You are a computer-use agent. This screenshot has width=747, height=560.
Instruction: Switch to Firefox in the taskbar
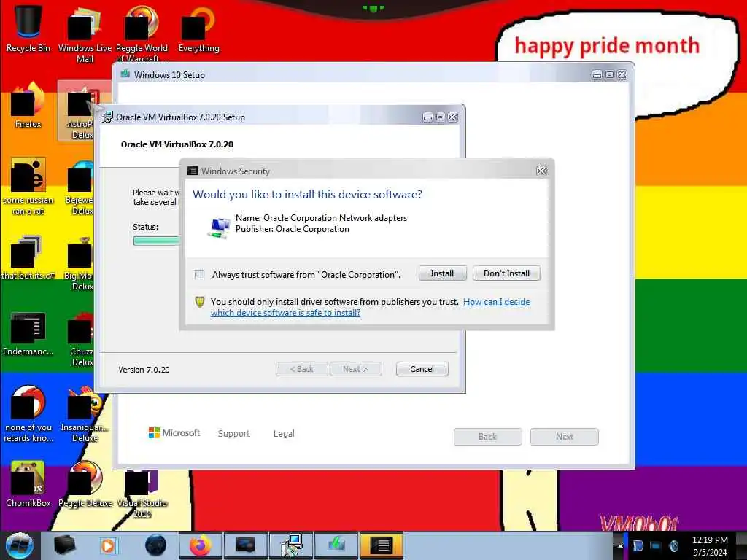click(x=201, y=545)
